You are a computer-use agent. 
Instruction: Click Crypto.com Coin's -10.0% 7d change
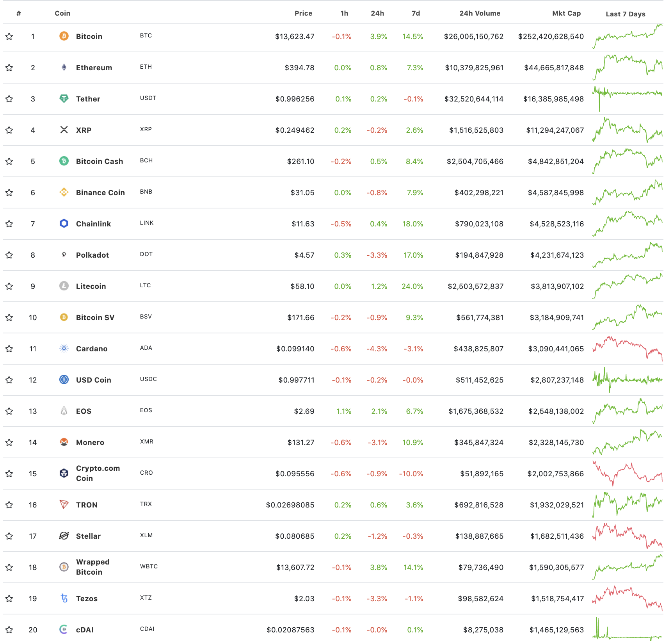click(411, 474)
